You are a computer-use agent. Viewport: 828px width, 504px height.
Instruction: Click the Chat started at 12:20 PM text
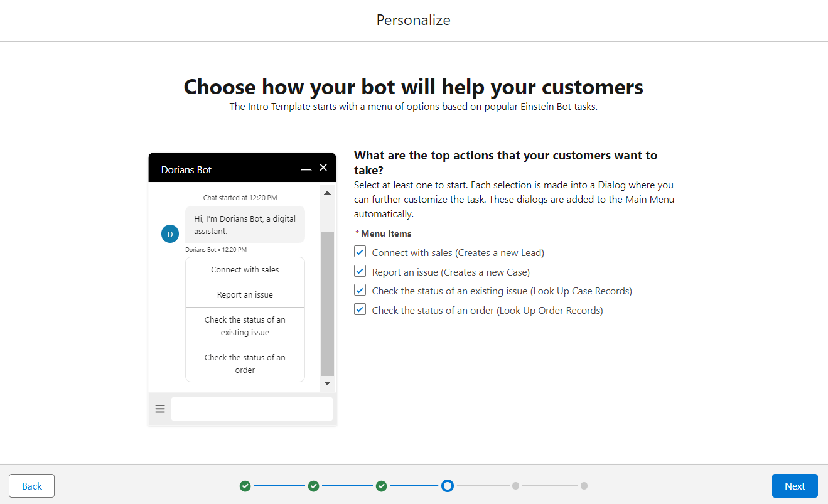pos(240,198)
